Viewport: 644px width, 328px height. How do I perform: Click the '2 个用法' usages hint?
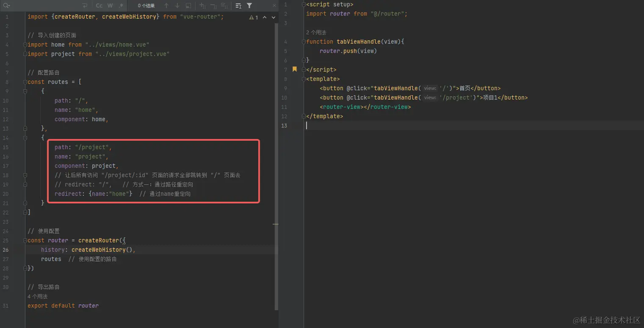pos(316,32)
